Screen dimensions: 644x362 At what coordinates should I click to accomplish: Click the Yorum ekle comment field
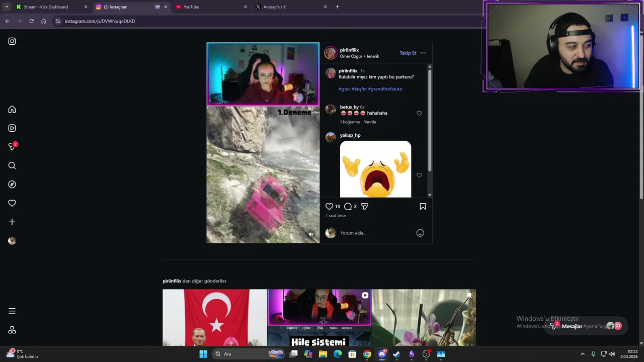point(375,233)
